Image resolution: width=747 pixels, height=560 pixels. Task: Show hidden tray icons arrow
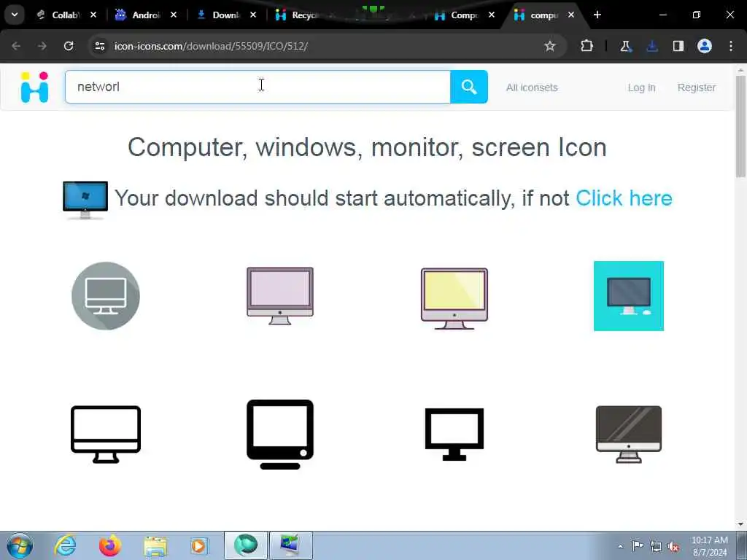pos(620,546)
